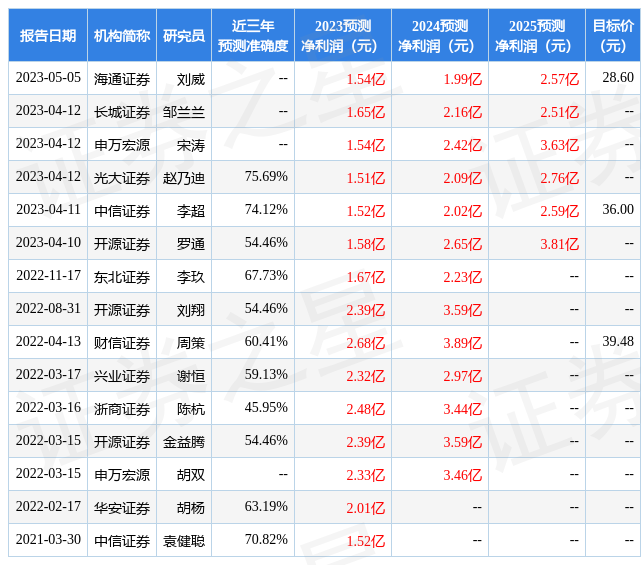Click 2024 profit value 3.89亿

coord(462,343)
